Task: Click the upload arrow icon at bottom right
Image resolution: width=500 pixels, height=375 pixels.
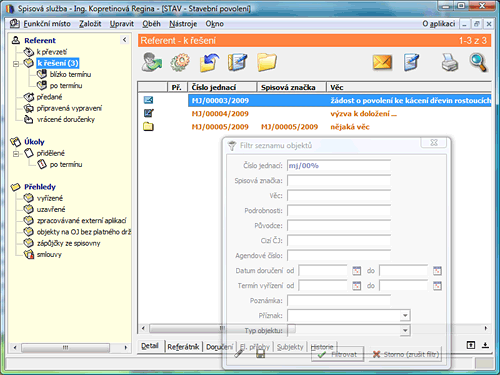Action: [471, 345]
